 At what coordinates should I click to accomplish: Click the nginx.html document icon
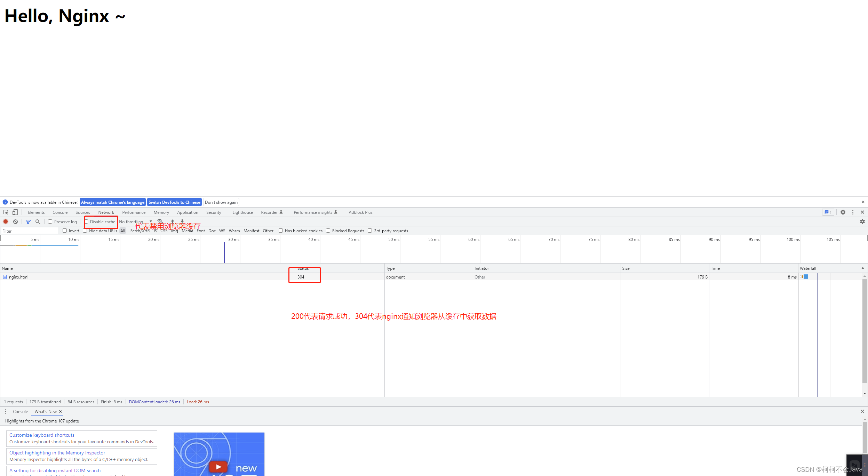5,277
